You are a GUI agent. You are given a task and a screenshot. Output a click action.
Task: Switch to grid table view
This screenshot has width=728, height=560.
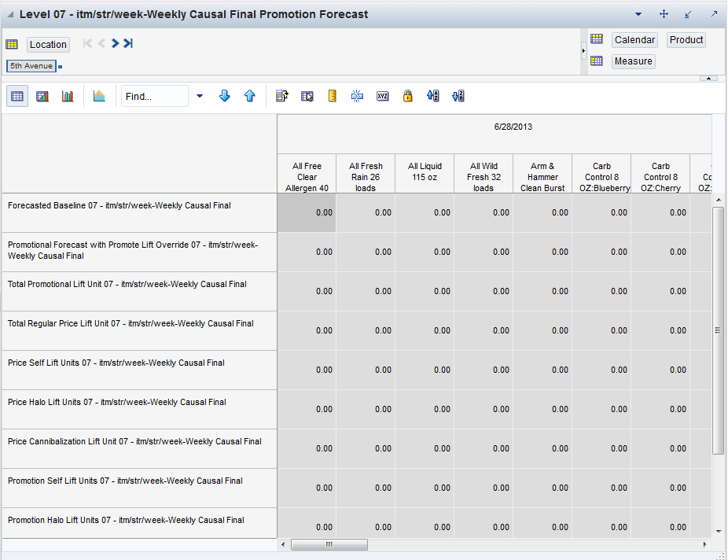click(17, 96)
